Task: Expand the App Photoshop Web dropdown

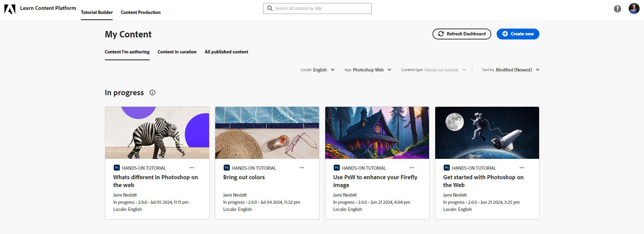Action: [368, 70]
